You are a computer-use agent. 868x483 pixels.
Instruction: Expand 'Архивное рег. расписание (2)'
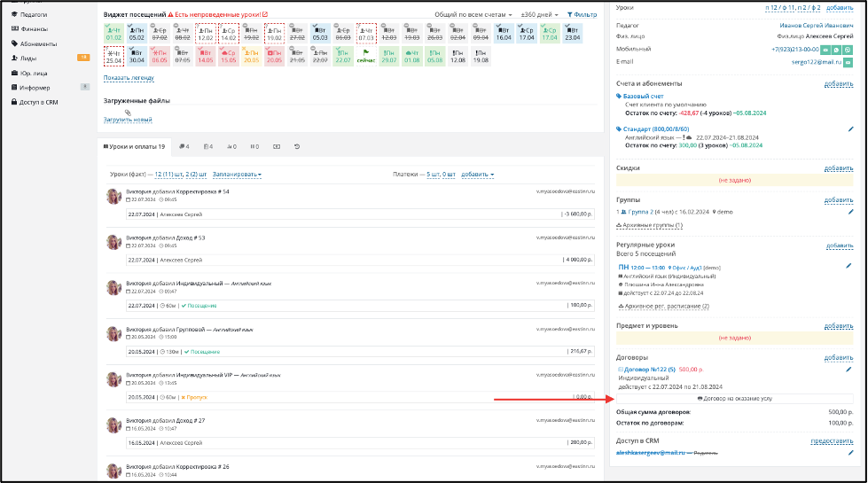[x=664, y=306]
